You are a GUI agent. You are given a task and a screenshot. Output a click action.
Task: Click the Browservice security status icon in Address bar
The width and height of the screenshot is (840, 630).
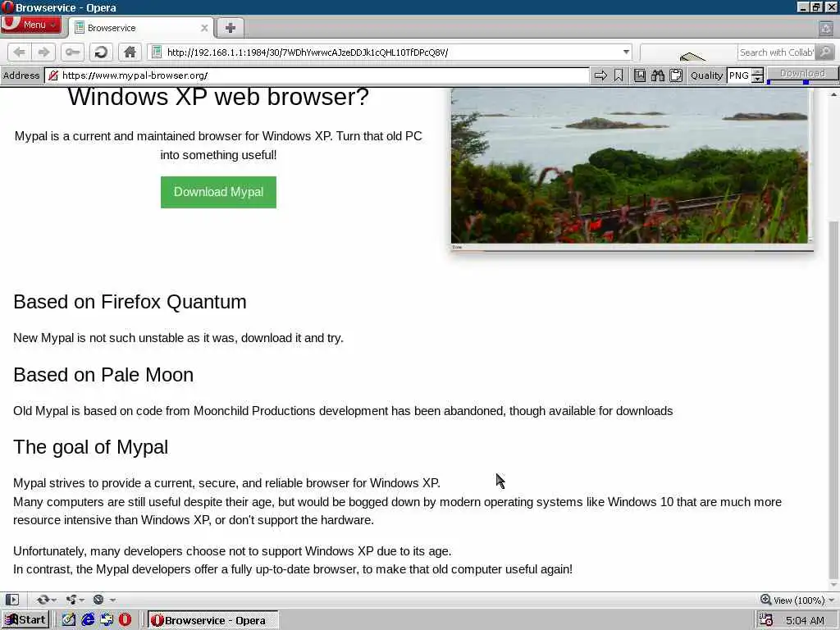[x=53, y=75]
